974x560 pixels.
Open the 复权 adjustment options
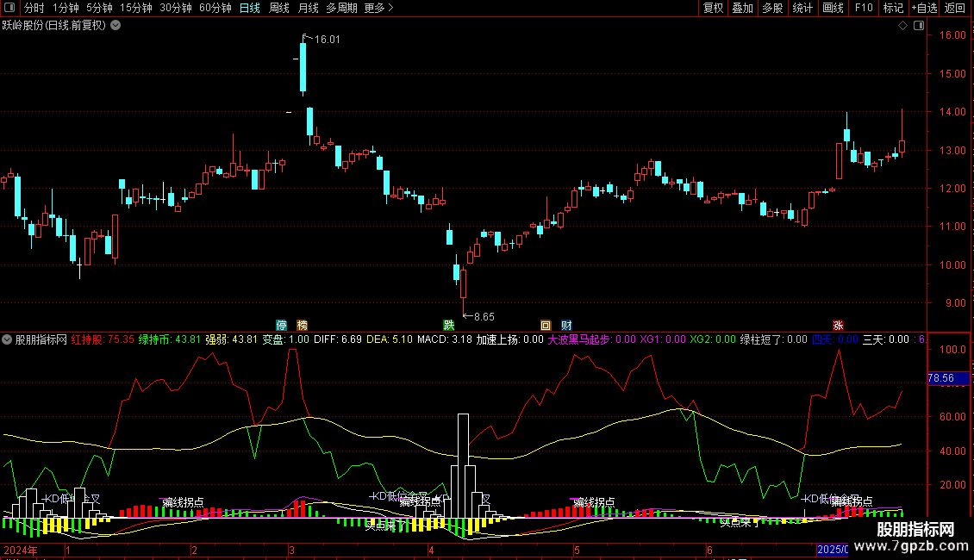(x=713, y=8)
